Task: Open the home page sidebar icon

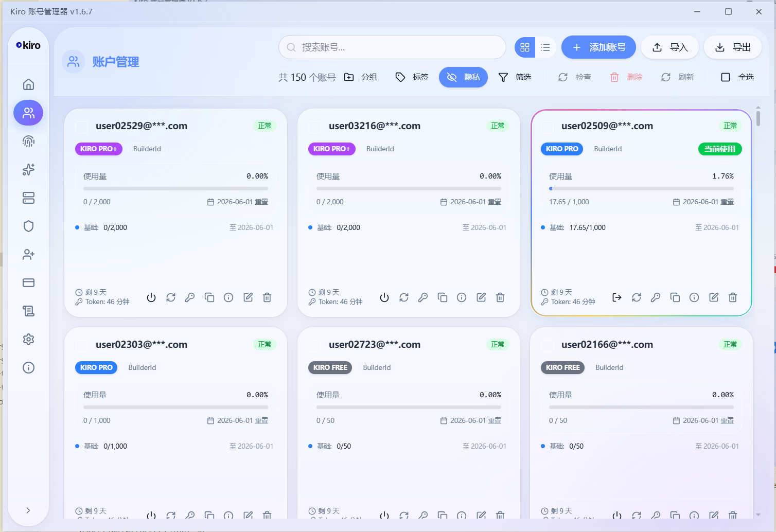Action: 28,84
